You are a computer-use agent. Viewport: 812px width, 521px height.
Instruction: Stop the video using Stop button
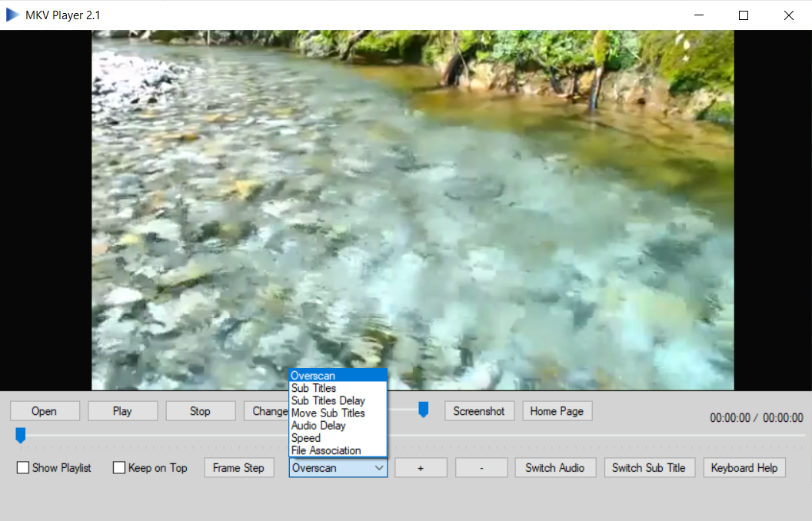pyautogui.click(x=200, y=411)
